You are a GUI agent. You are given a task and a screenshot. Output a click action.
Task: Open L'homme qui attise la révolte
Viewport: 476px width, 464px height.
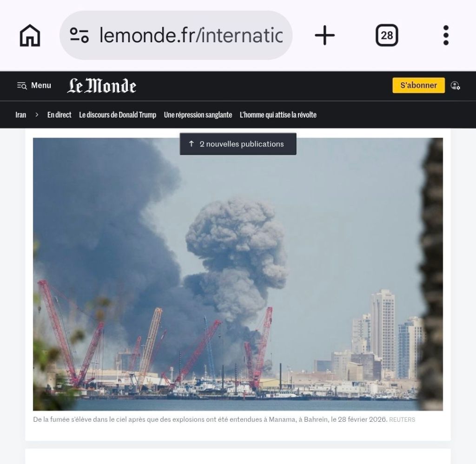coord(278,115)
